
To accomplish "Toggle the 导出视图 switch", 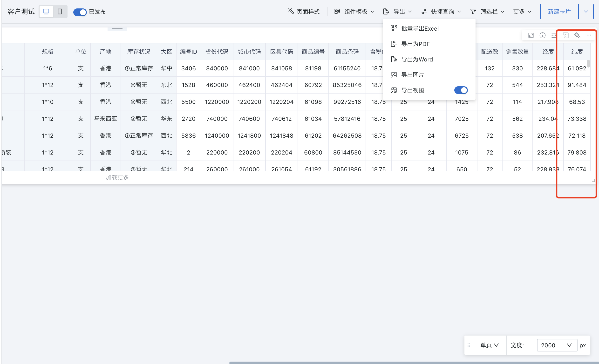I will click(x=461, y=90).
